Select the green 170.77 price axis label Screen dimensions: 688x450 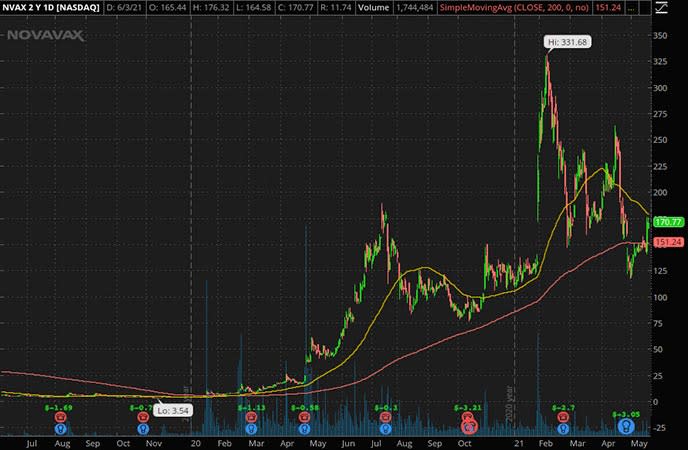666,221
